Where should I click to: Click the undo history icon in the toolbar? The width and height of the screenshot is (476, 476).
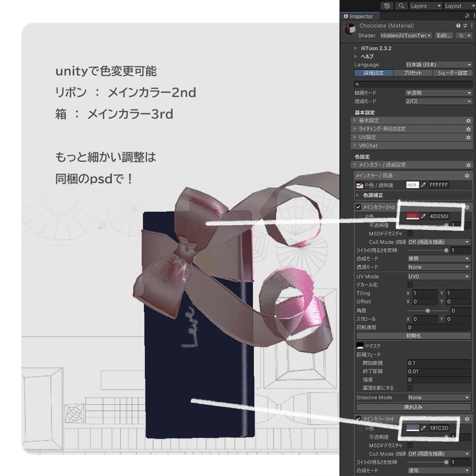387,6
